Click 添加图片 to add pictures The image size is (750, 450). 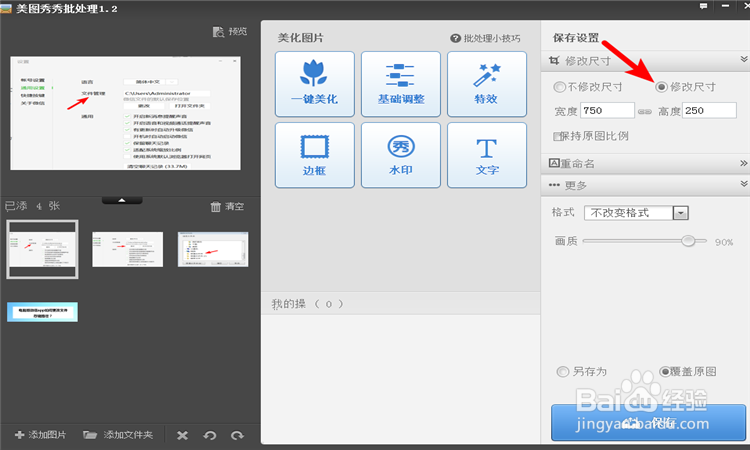[x=41, y=435]
